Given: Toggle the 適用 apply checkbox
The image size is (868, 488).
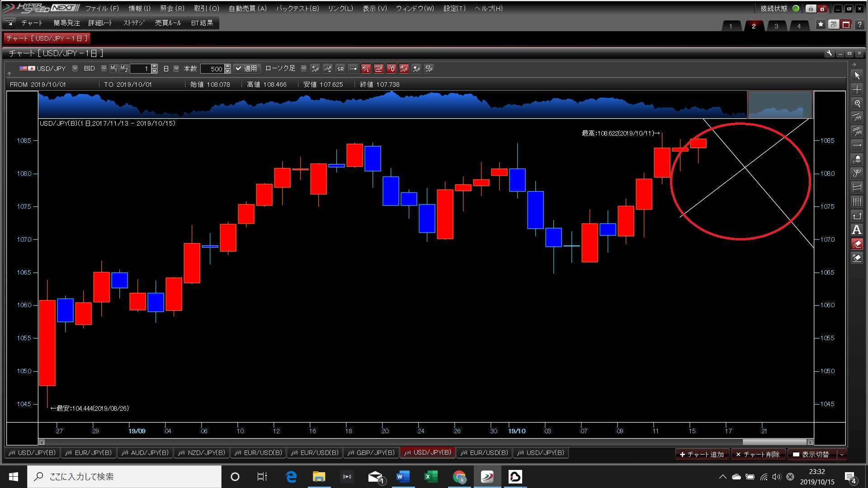Looking at the screenshot, I should pyautogui.click(x=246, y=69).
